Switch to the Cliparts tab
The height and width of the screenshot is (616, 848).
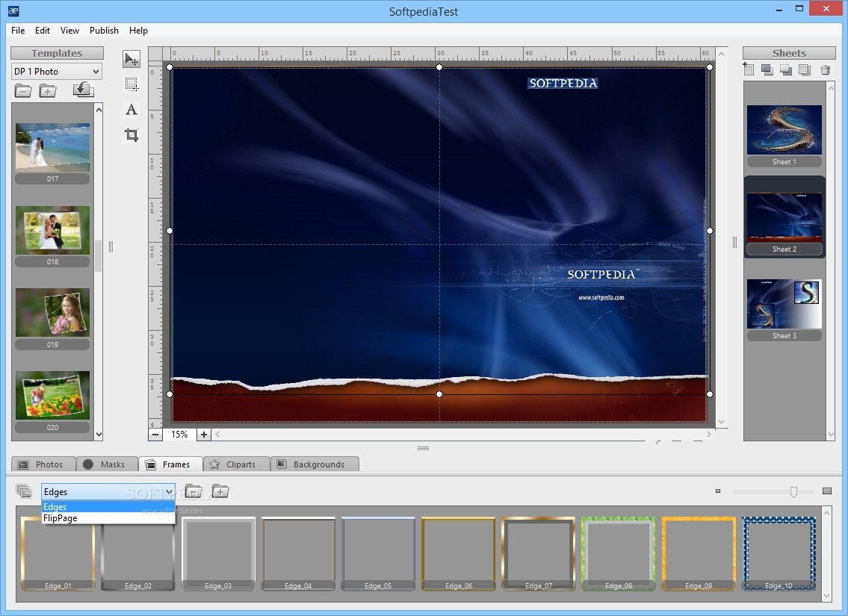pos(236,464)
